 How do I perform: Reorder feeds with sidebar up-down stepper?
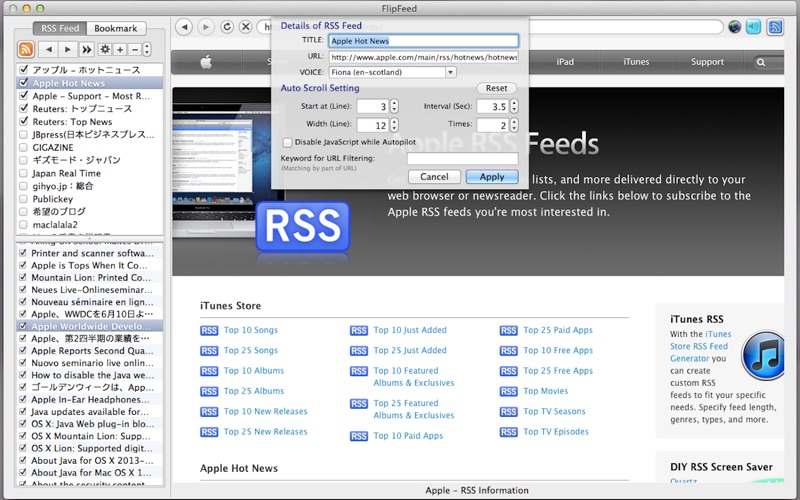(147, 49)
